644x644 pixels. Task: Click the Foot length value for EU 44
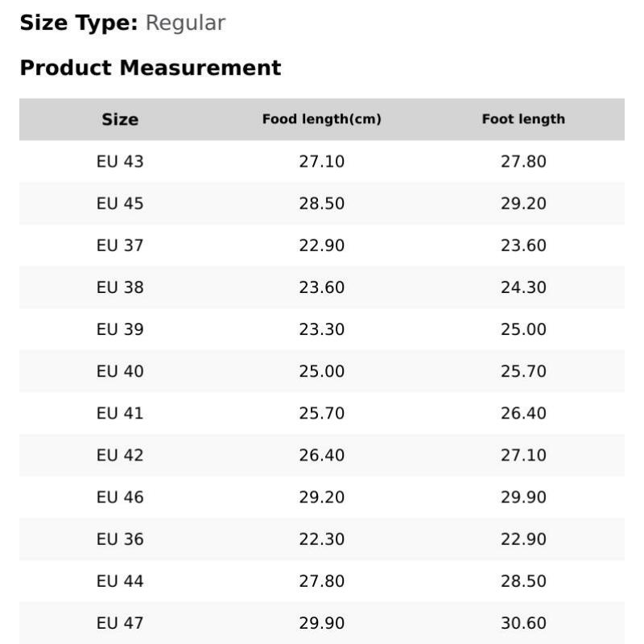coord(523,581)
